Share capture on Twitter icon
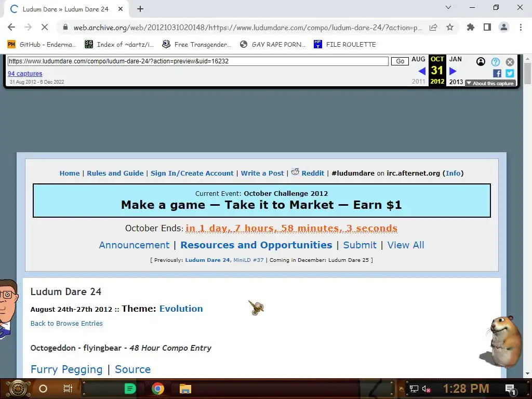Screen dimensions: 532x399 [510, 73]
